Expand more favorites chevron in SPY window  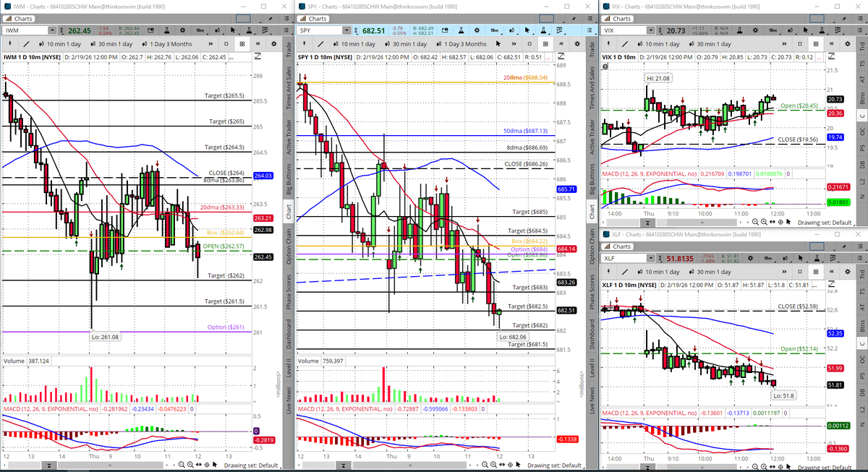tap(514, 44)
